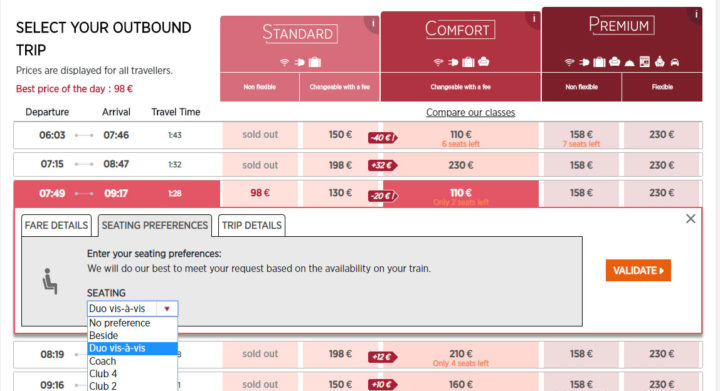
Task: Click "Best price of the day : 98 €" text
Action: (x=74, y=89)
